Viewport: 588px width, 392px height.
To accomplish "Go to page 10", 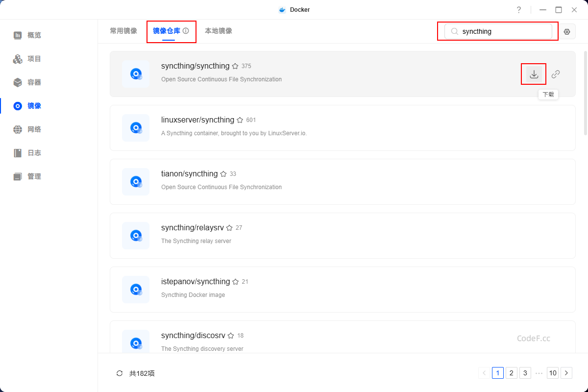I will click(x=553, y=373).
